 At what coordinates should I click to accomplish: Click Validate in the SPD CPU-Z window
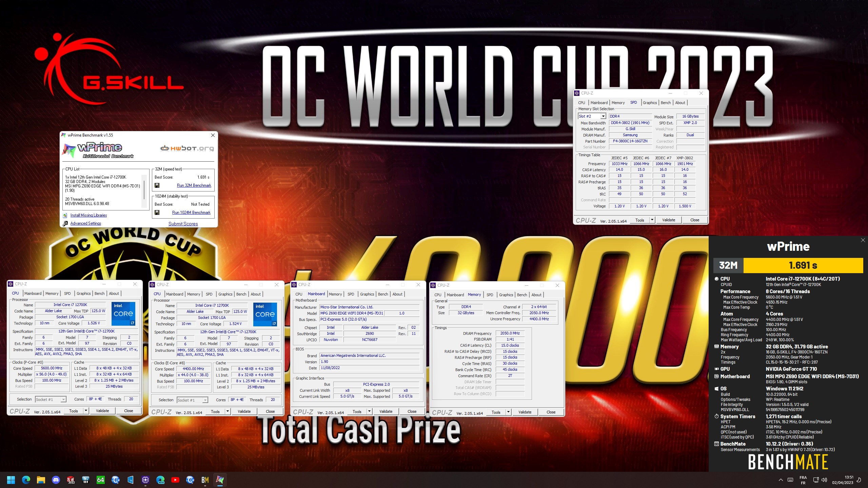[669, 220]
